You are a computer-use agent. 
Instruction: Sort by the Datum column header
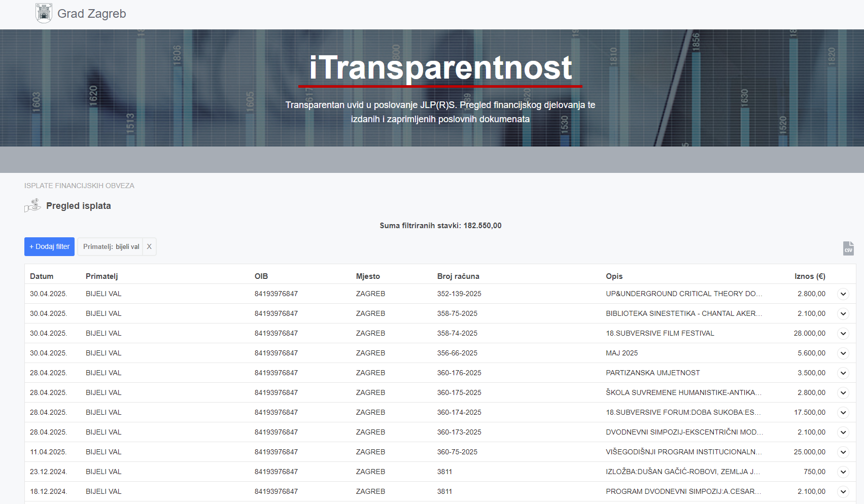tap(42, 276)
